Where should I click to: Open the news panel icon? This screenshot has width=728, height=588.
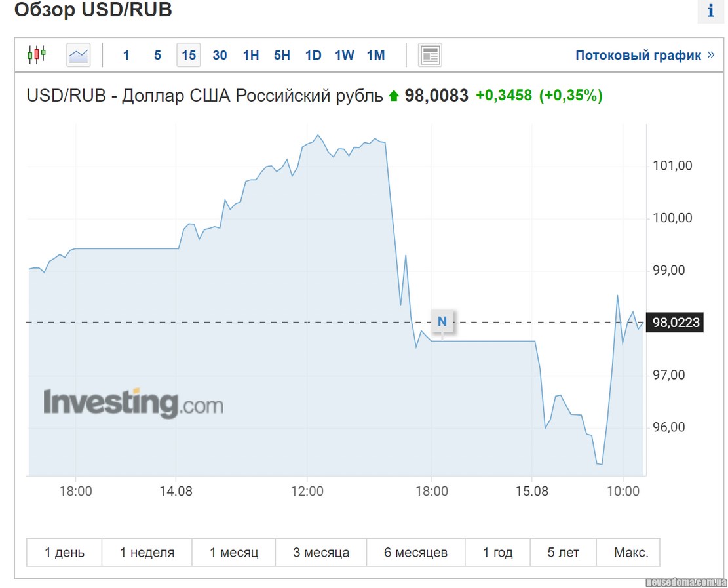pos(430,55)
